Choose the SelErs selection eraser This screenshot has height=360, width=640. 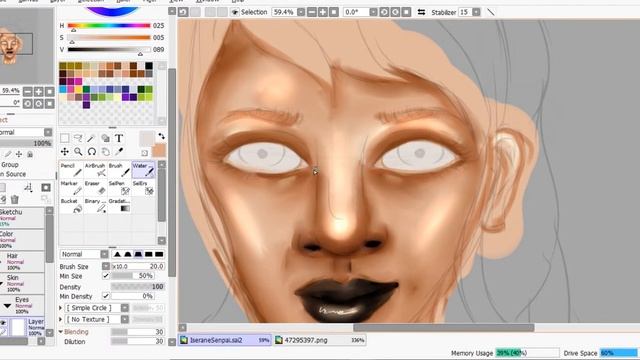point(144,187)
